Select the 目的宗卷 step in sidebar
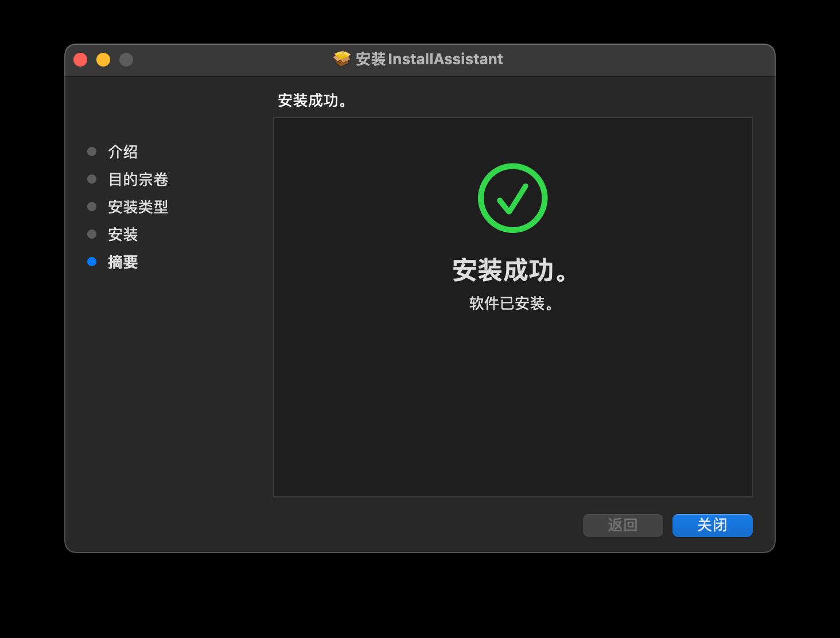840x638 pixels. tap(138, 180)
